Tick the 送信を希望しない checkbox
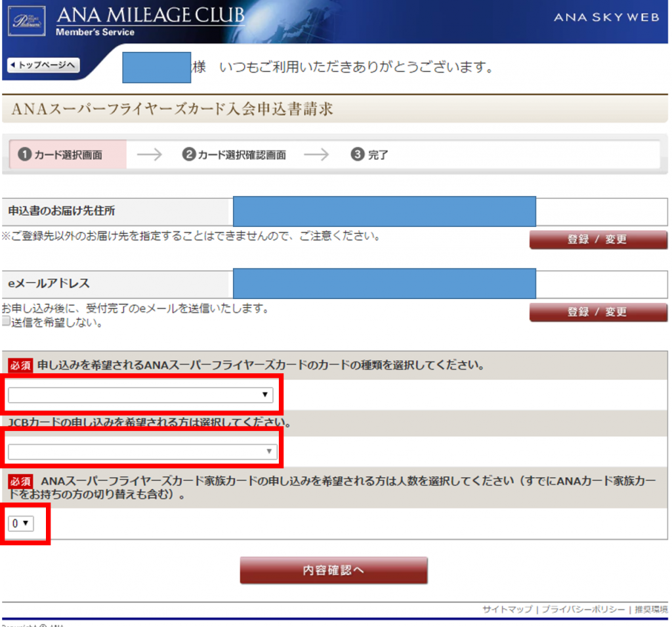 pyautogui.click(x=5, y=321)
